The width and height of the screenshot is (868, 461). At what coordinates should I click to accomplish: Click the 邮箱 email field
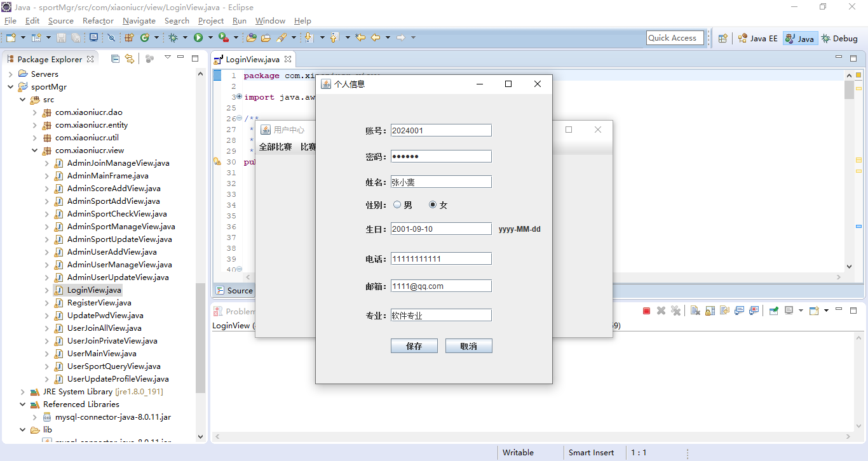click(x=441, y=286)
